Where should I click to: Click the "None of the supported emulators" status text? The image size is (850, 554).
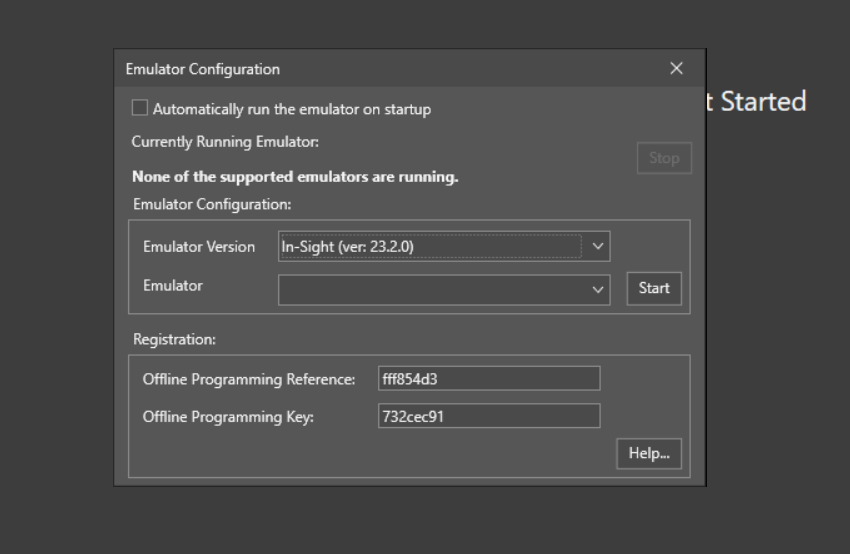coord(295,177)
